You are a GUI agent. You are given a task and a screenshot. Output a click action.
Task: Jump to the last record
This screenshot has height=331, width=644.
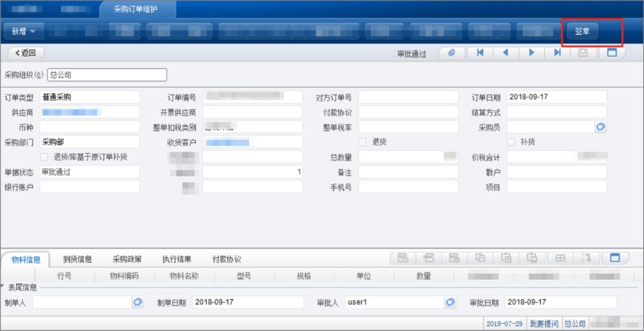[x=557, y=53]
